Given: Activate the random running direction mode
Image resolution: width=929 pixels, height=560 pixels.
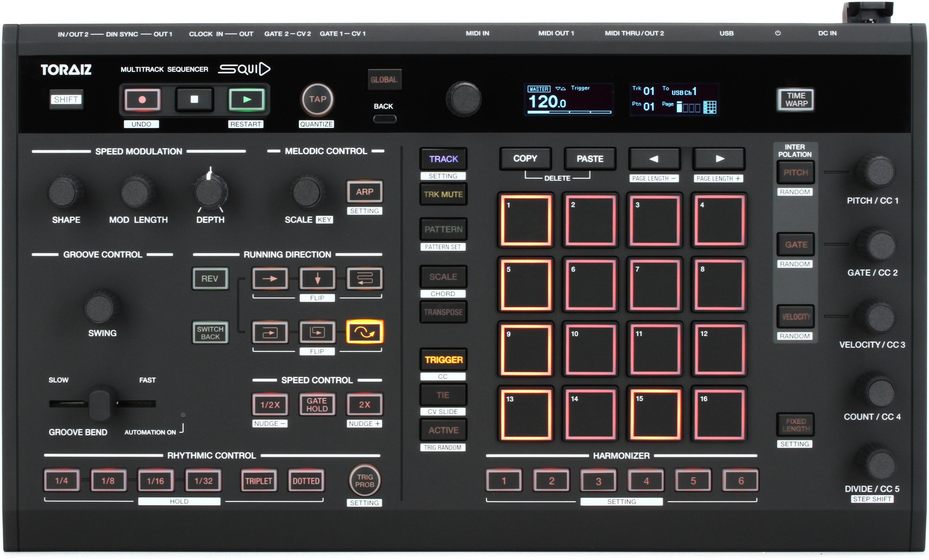Looking at the screenshot, I should point(364,332).
